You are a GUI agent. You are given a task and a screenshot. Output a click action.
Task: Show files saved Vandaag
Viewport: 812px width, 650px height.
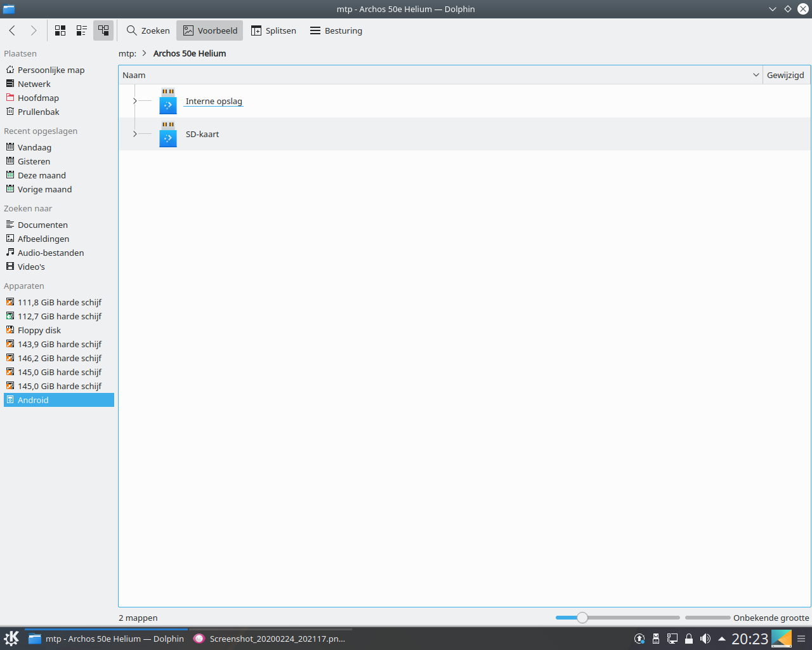pyautogui.click(x=59, y=147)
